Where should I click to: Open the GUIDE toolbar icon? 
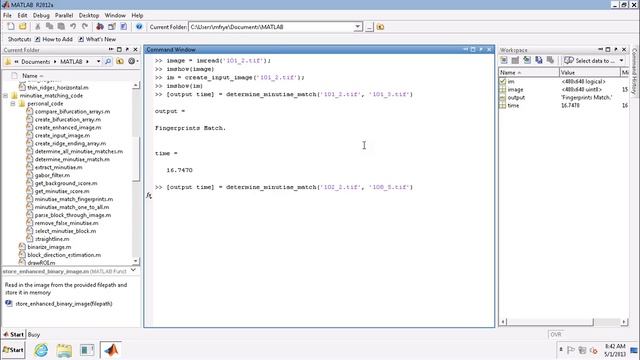(x=112, y=27)
